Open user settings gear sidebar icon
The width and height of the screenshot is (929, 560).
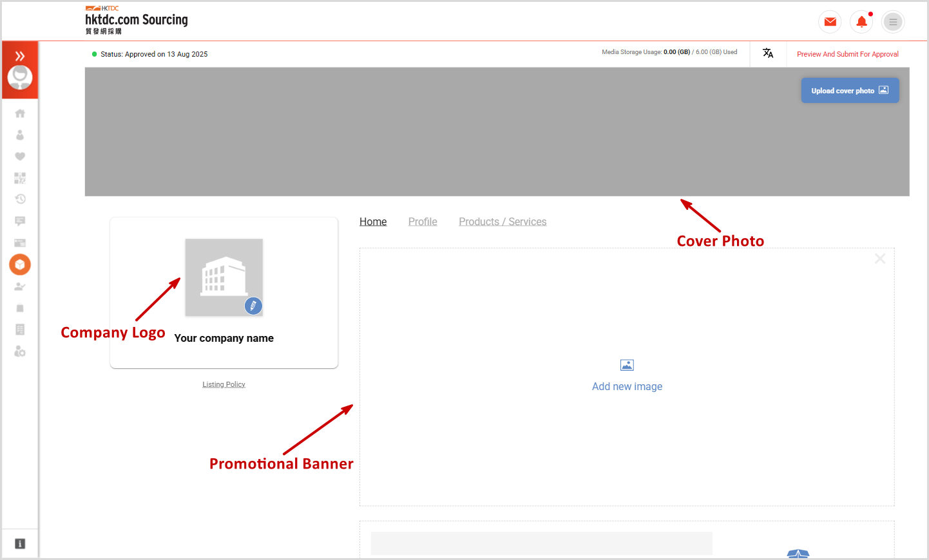(x=20, y=351)
